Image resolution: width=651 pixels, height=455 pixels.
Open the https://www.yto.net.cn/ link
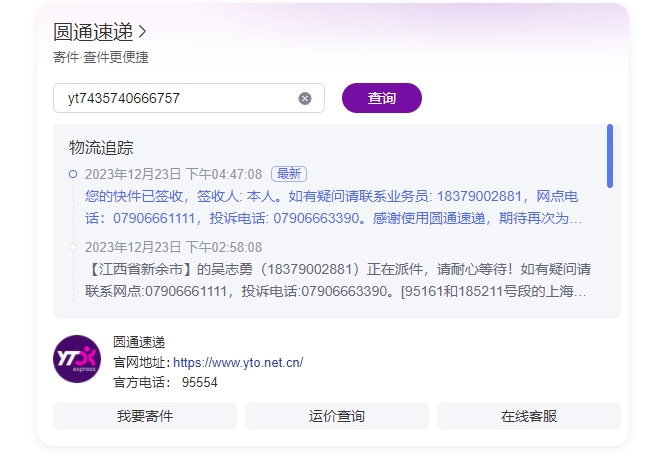point(238,362)
